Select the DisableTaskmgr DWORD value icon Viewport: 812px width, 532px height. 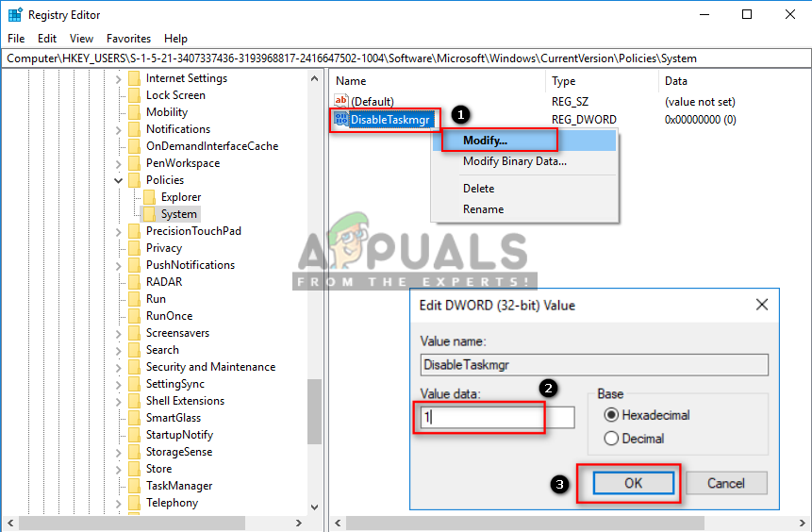[x=341, y=119]
